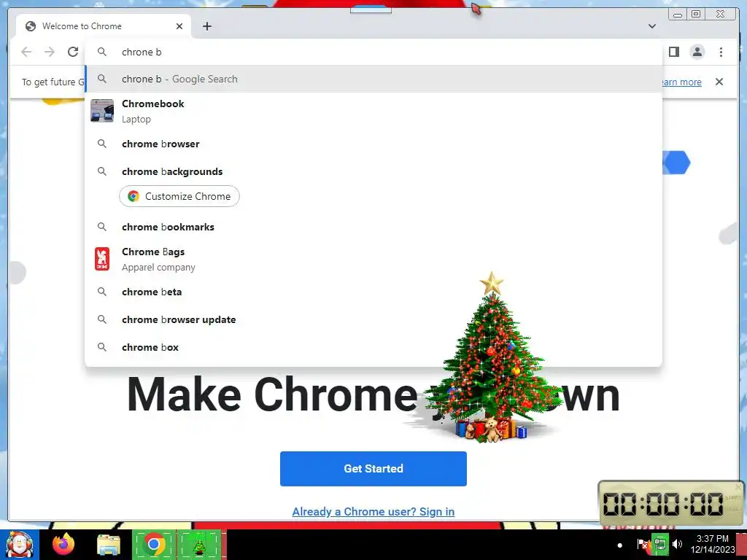Click the back navigation arrow
This screenshot has width=747, height=560.
click(x=26, y=52)
